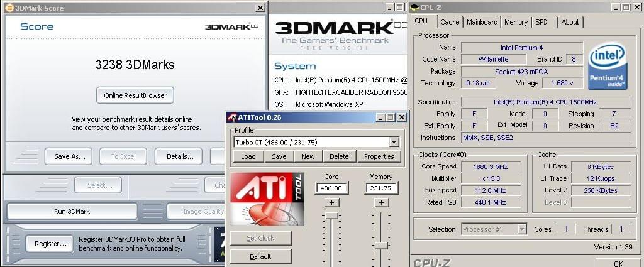
Task: Click the greyed Select... button
Action: pyautogui.click(x=97, y=185)
